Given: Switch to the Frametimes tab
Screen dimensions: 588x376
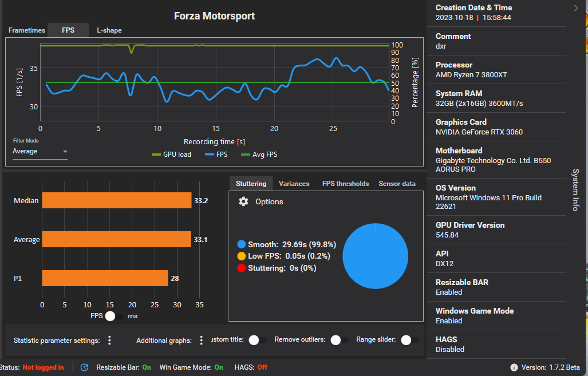Looking at the screenshot, I should [x=27, y=30].
